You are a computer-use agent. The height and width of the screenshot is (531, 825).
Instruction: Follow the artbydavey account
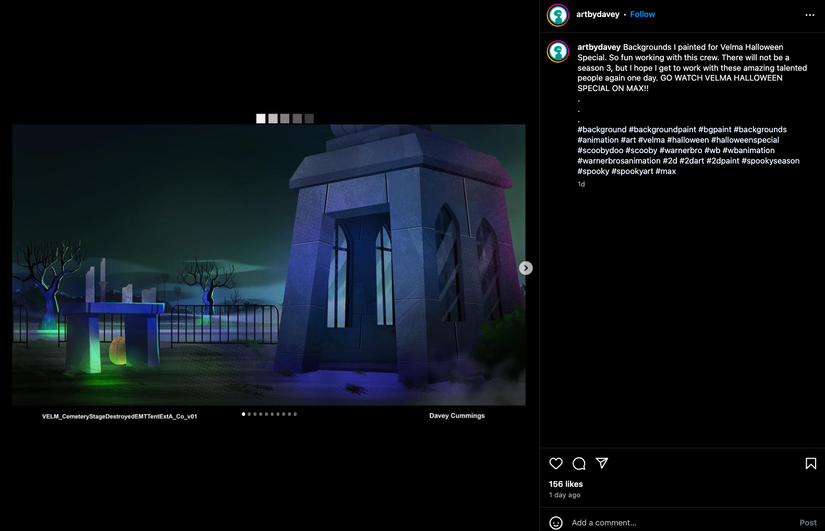coord(643,15)
